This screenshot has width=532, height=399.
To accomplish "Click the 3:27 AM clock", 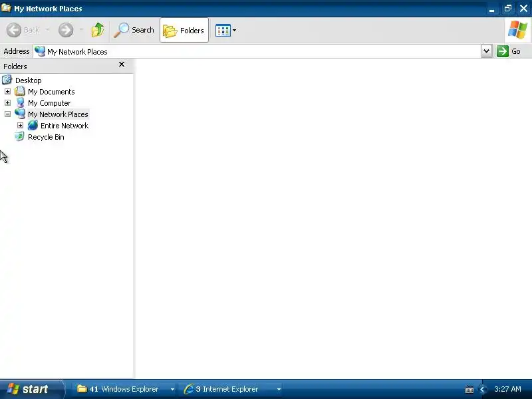I will [507, 389].
